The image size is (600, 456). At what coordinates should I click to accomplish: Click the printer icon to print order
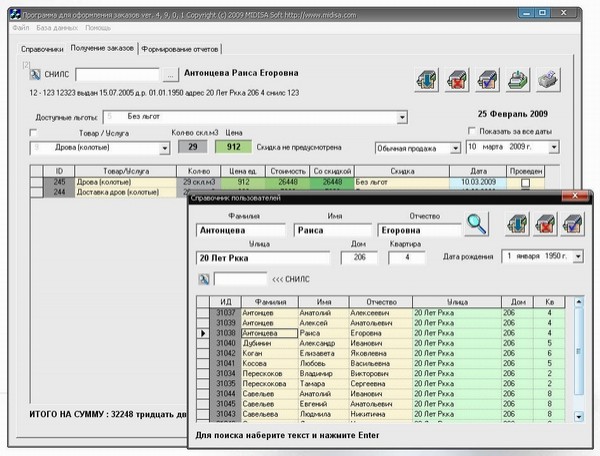517,81
